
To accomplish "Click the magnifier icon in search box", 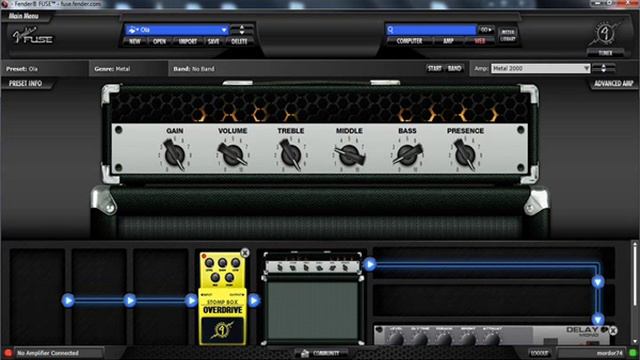I will click(x=391, y=30).
